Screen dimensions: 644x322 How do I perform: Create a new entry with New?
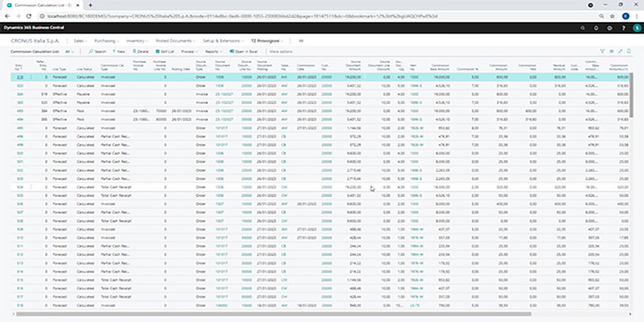coord(119,51)
